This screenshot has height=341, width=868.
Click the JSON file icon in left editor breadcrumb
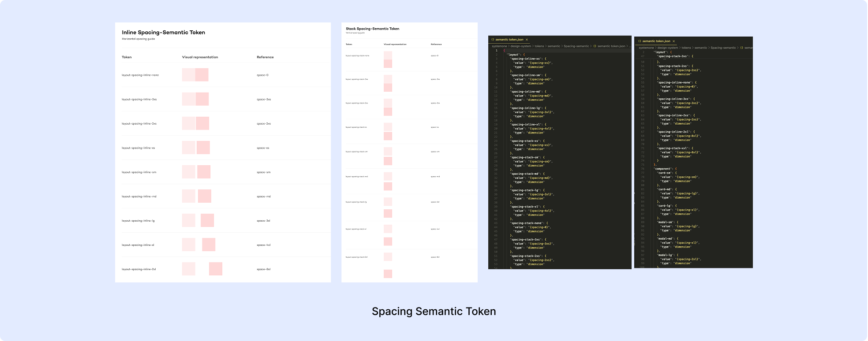[x=595, y=46]
